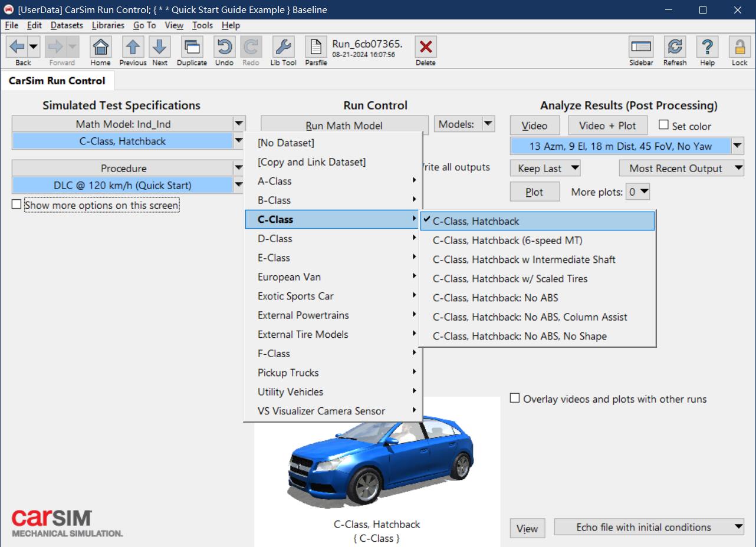
Task: Click the Home toolbar icon
Action: point(101,47)
